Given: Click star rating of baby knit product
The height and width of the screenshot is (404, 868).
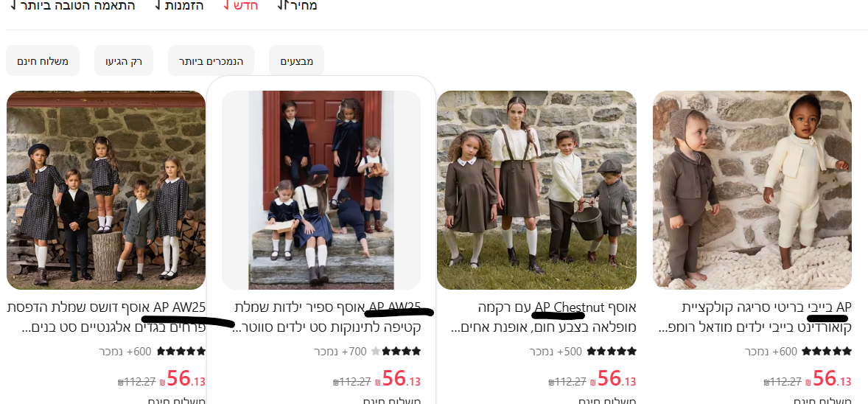Looking at the screenshot, I should point(827,351).
